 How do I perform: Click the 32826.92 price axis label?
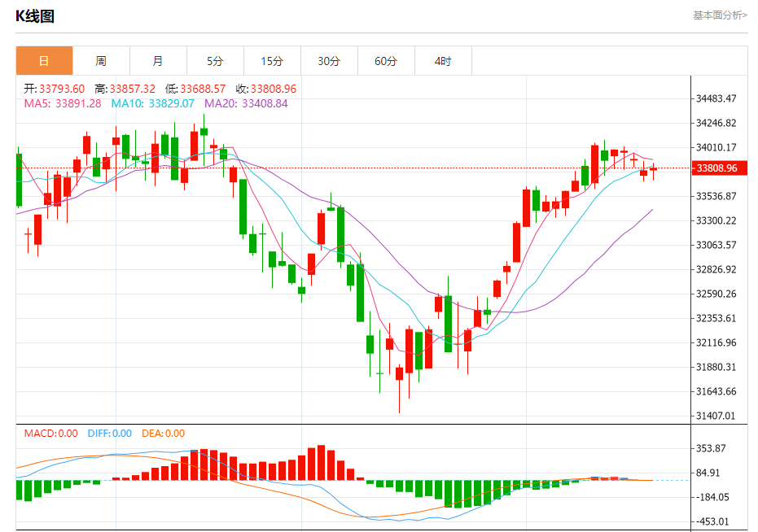coord(716,269)
